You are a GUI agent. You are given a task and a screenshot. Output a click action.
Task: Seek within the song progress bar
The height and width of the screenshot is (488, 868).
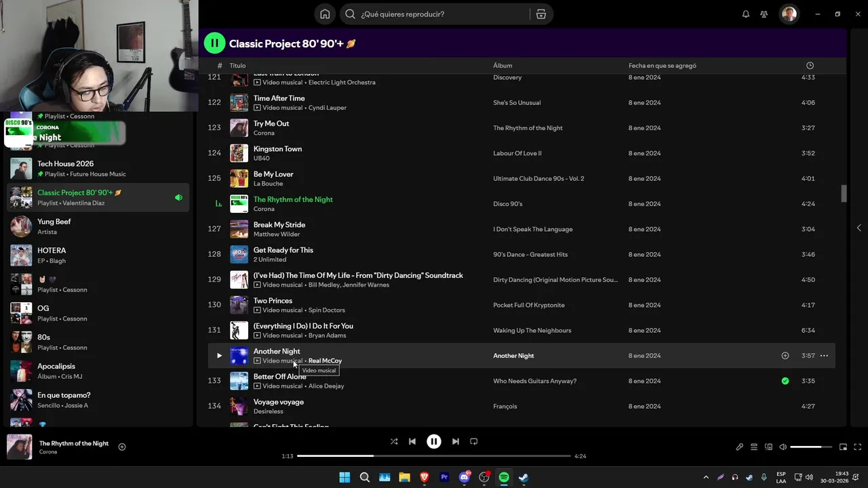coord(434,456)
